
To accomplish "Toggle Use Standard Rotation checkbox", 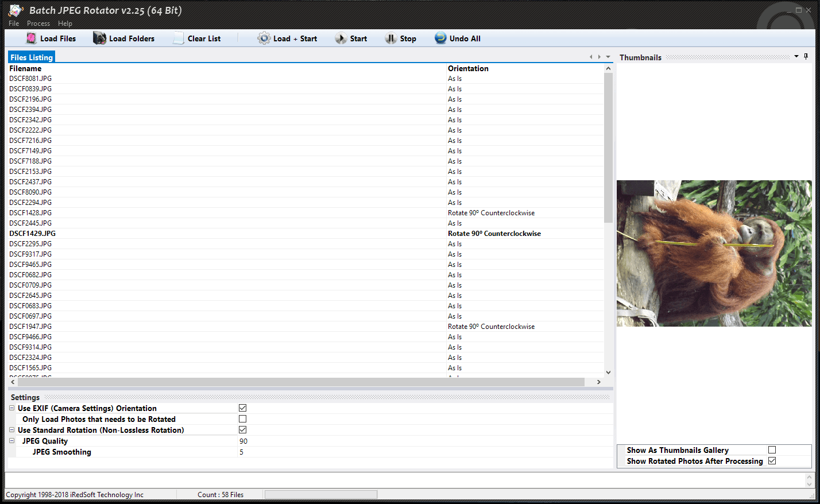I will point(242,430).
